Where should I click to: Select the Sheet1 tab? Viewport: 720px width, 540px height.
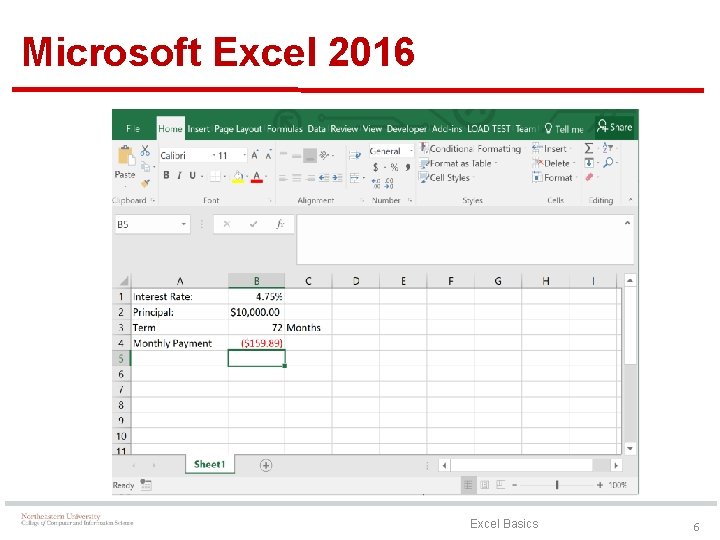pyautogui.click(x=210, y=464)
